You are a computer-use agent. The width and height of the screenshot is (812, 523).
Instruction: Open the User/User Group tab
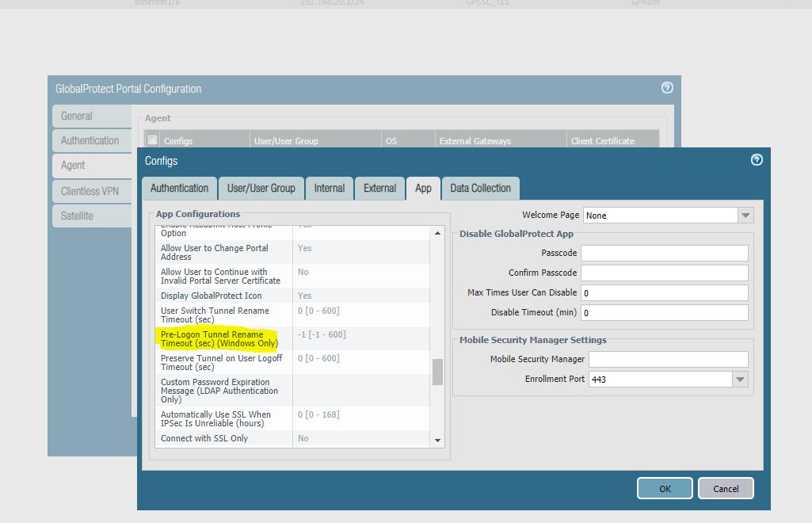click(261, 189)
